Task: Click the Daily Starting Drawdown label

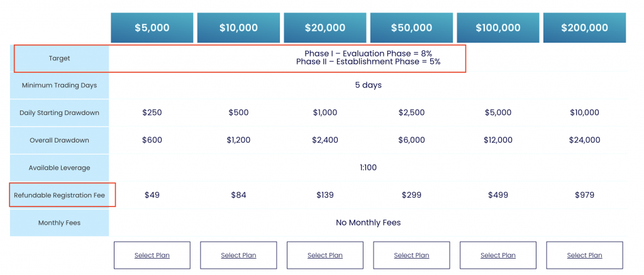Action: tap(60, 113)
